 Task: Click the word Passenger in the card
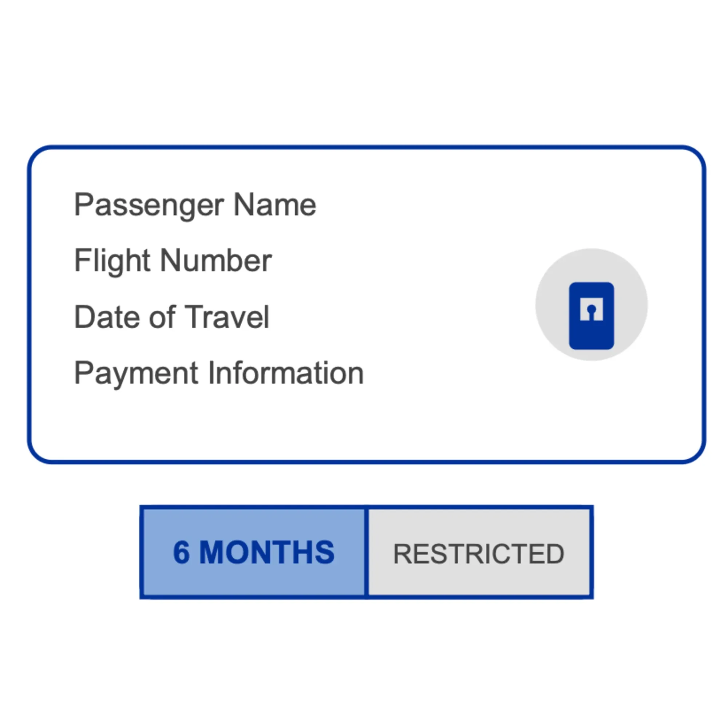point(149,205)
